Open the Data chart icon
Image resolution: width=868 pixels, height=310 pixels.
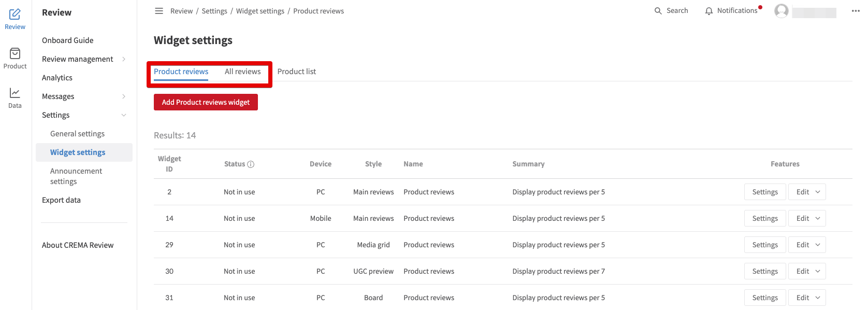coord(15,93)
